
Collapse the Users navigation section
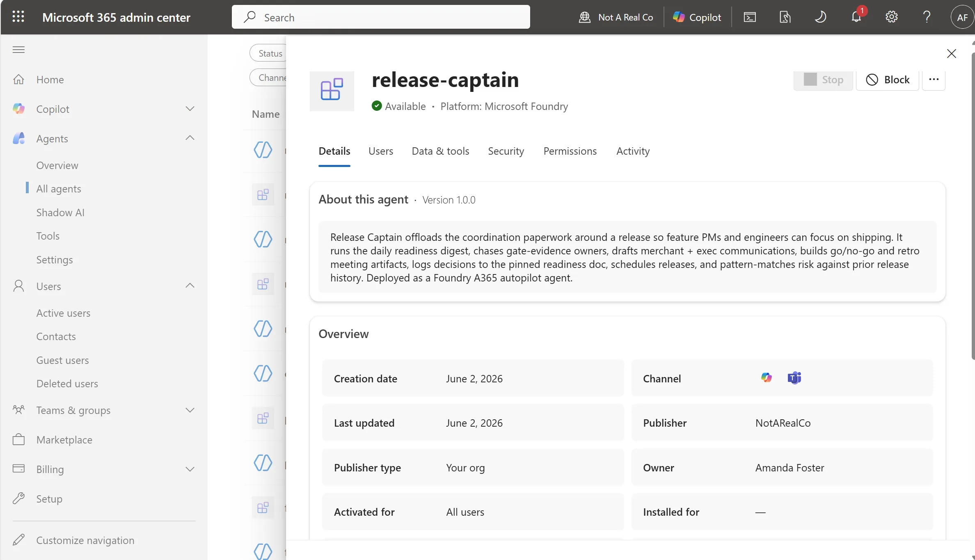point(190,286)
